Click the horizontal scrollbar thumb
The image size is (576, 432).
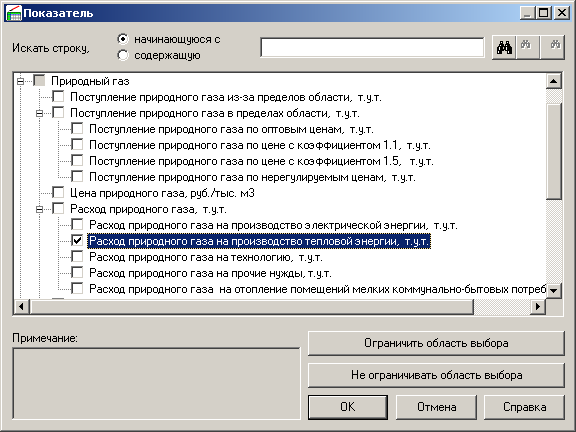252,306
